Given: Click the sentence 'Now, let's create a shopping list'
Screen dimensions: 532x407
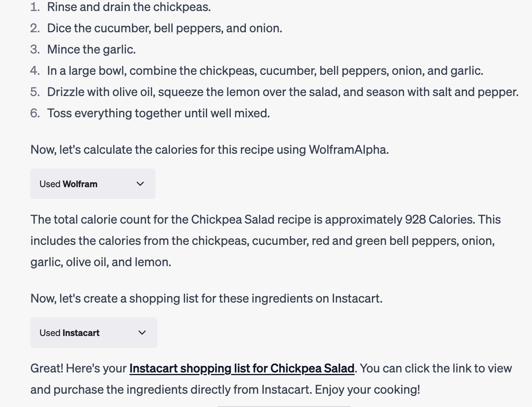Looking at the screenshot, I should pyautogui.click(x=206, y=298).
